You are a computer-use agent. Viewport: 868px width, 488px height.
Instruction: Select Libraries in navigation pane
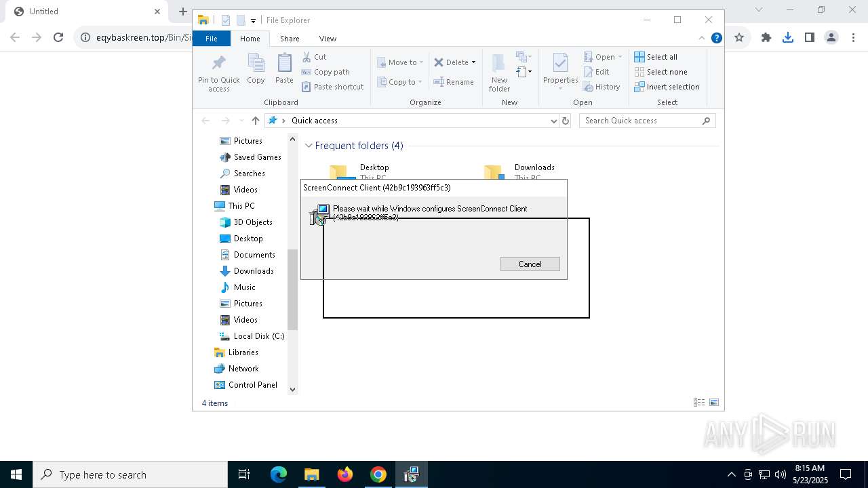coord(236,352)
